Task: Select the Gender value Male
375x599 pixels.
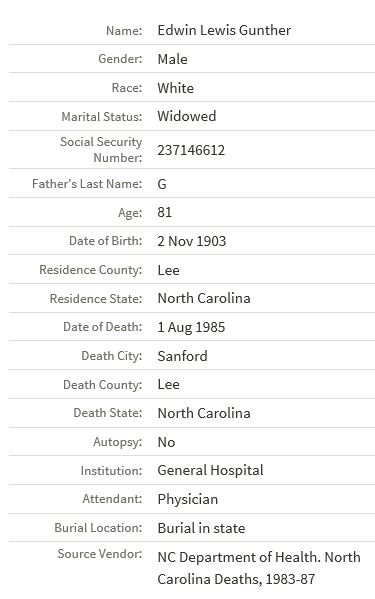Action: pos(172,59)
